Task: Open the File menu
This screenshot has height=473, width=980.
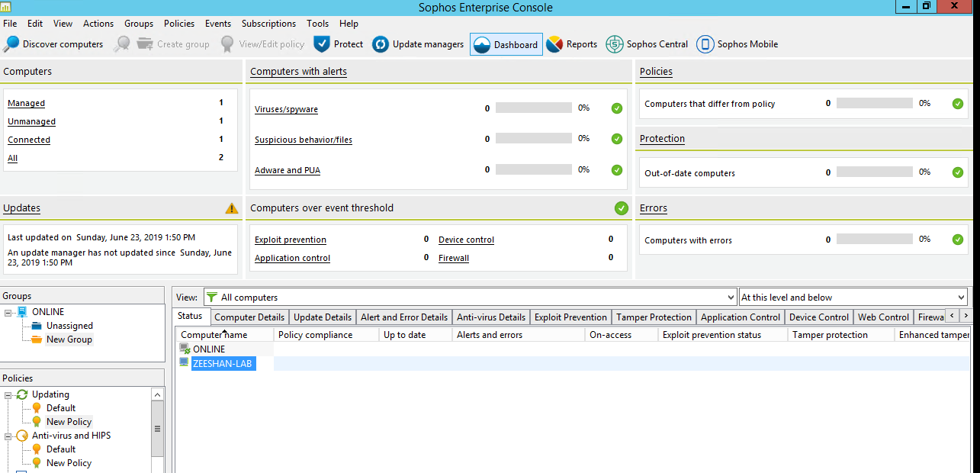Action: [x=10, y=24]
